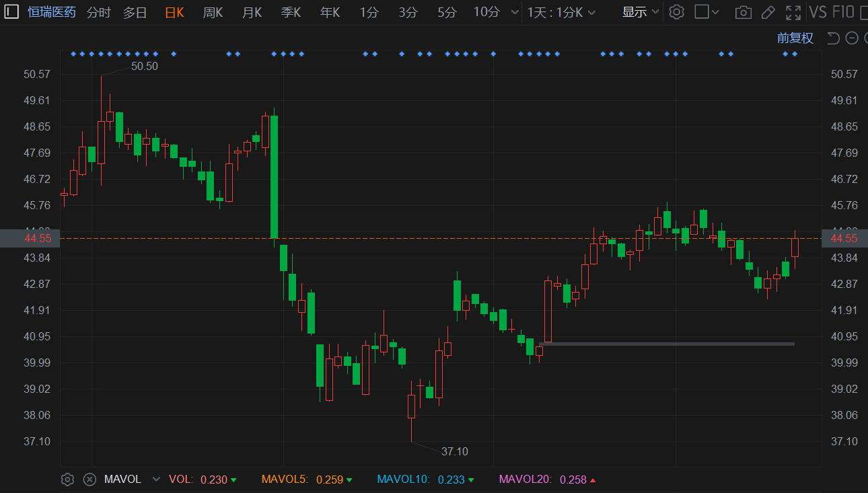Open MAVOL indicator settings gear

[67, 480]
